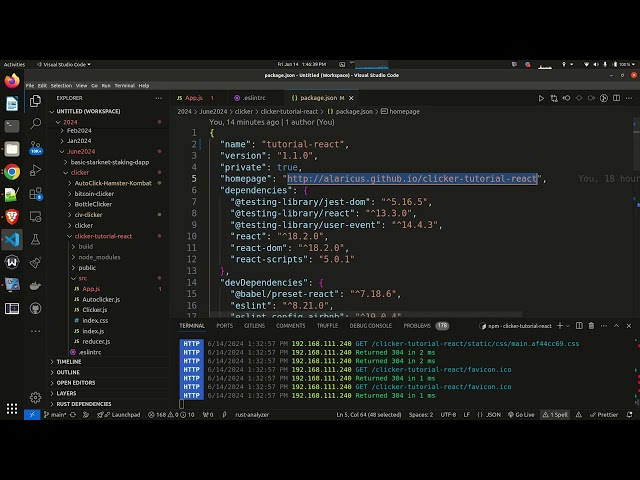Click Launchpad in the status bar
Screen dimensions: 640x480
pos(121,415)
